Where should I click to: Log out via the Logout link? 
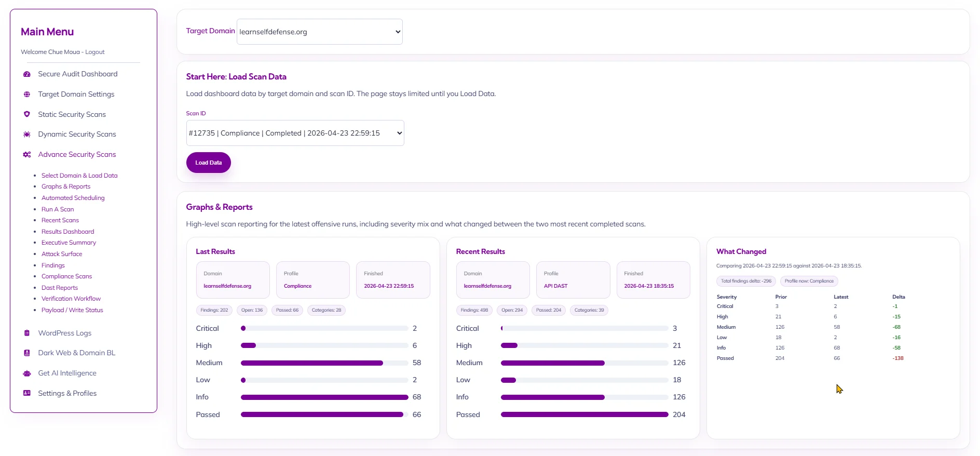coord(95,52)
